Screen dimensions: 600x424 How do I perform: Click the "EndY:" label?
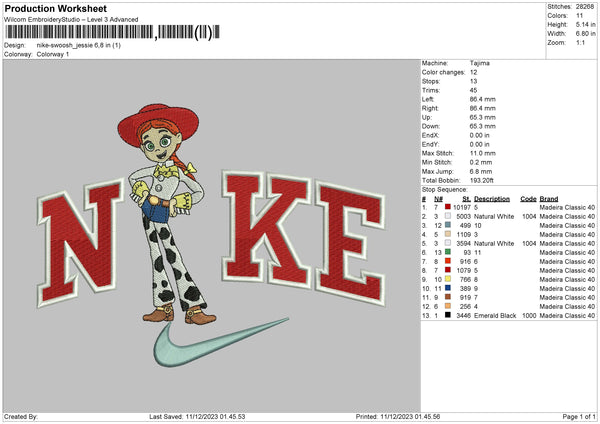tap(430, 144)
